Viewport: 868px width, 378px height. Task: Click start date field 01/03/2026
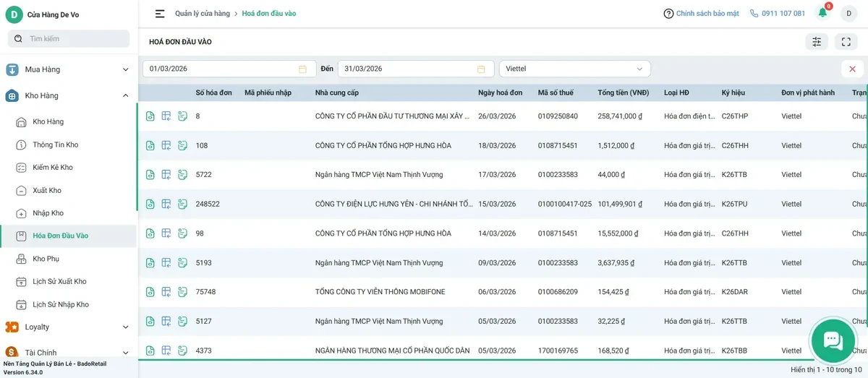coord(229,69)
